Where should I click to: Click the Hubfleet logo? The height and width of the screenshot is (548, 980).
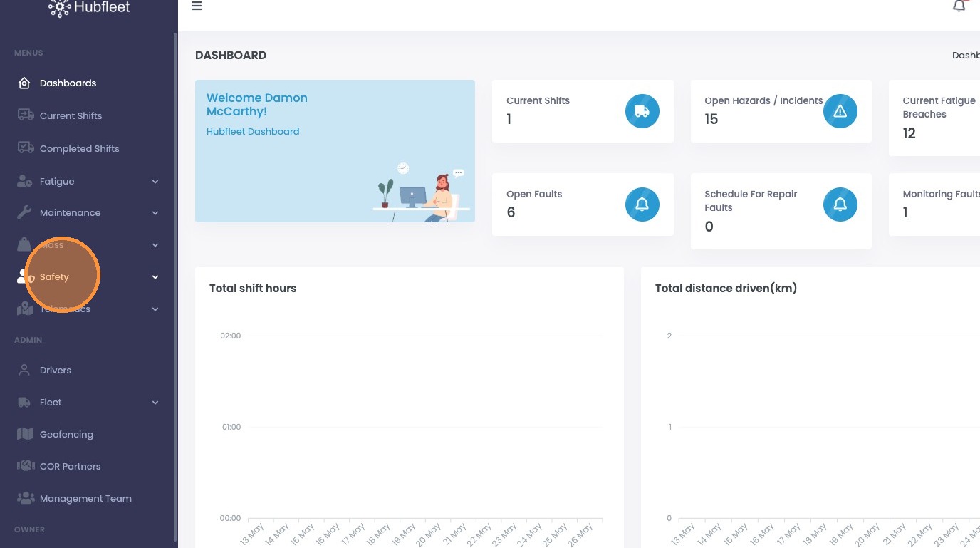(89, 9)
